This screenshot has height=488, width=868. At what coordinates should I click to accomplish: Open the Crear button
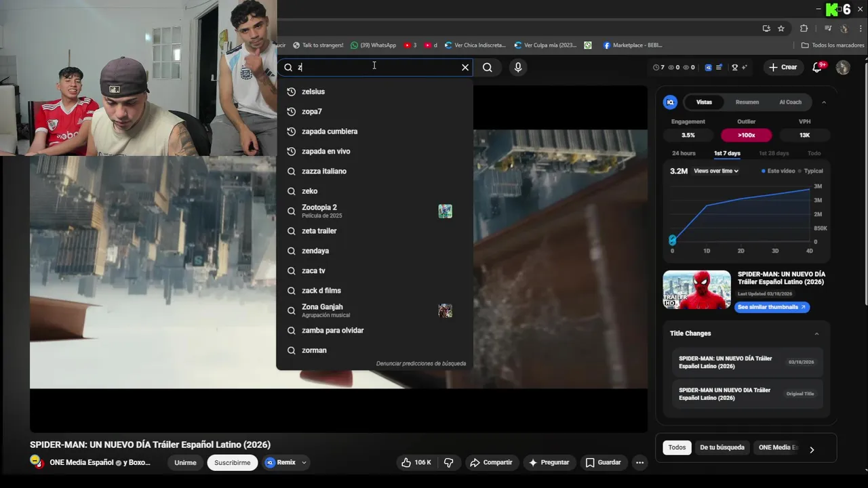pos(783,67)
